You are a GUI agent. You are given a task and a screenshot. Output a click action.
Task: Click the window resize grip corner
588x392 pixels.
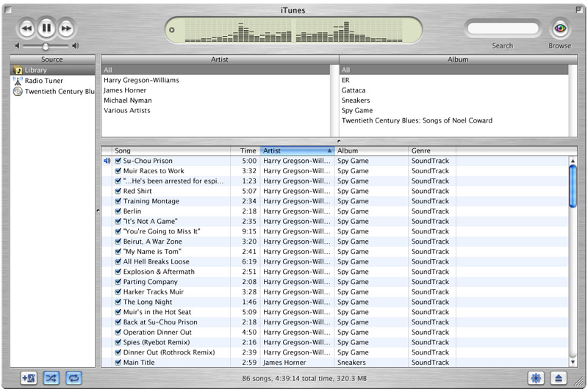tap(579, 382)
